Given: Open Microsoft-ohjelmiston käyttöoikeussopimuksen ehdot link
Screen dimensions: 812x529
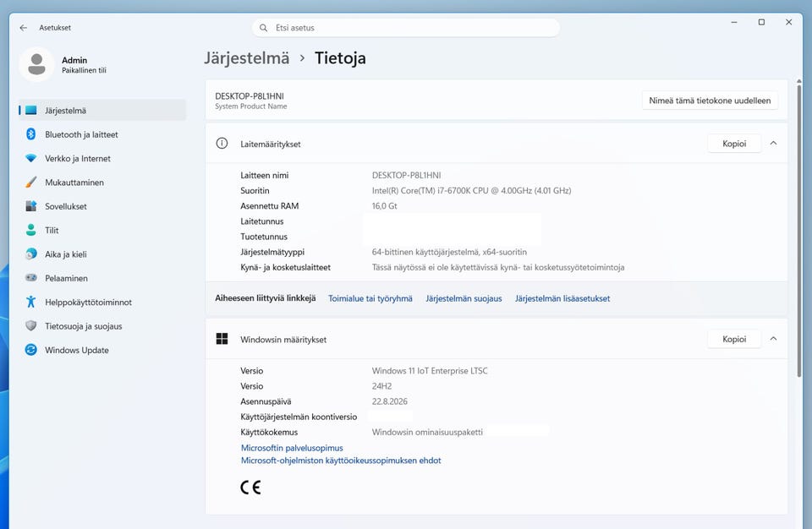Looking at the screenshot, I should point(341,461).
